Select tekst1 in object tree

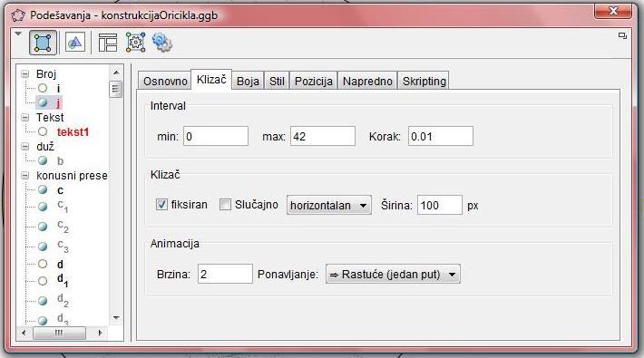click(x=73, y=131)
